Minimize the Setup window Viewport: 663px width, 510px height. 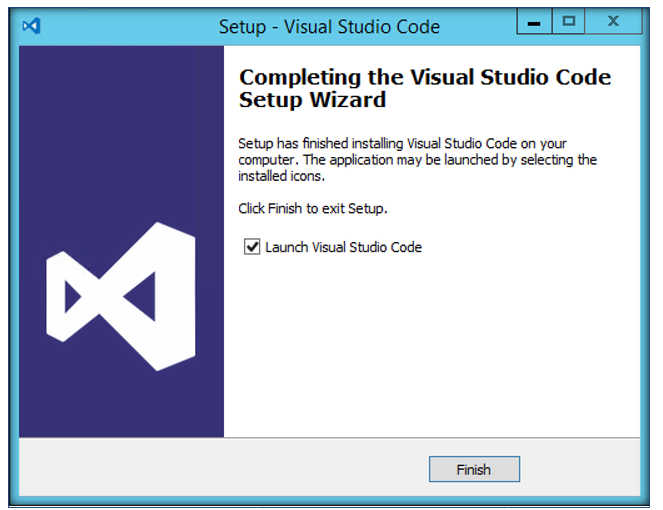[x=534, y=21]
